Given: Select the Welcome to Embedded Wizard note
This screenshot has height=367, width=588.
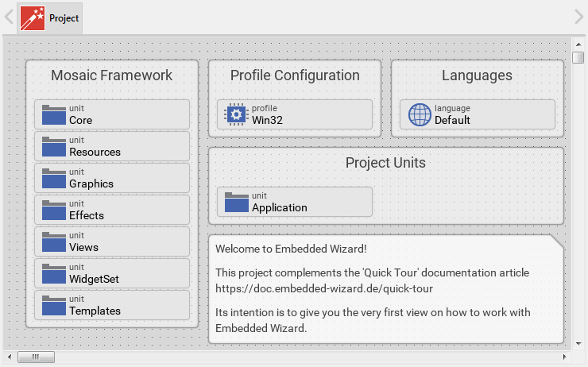Looking at the screenshot, I should tap(385, 289).
